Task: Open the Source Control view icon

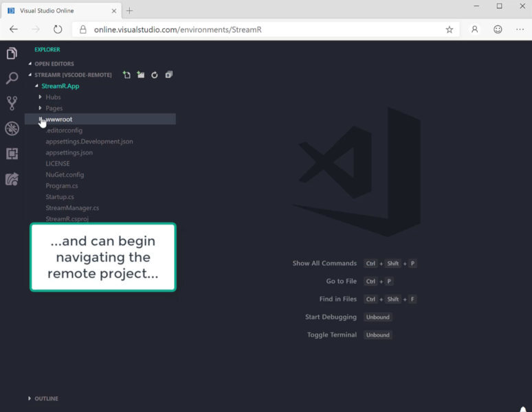Action: 12,103
